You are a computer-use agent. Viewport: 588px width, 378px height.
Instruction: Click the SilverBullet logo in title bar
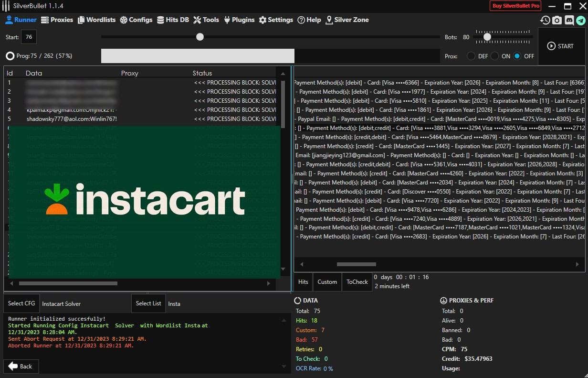pyautogui.click(x=6, y=6)
